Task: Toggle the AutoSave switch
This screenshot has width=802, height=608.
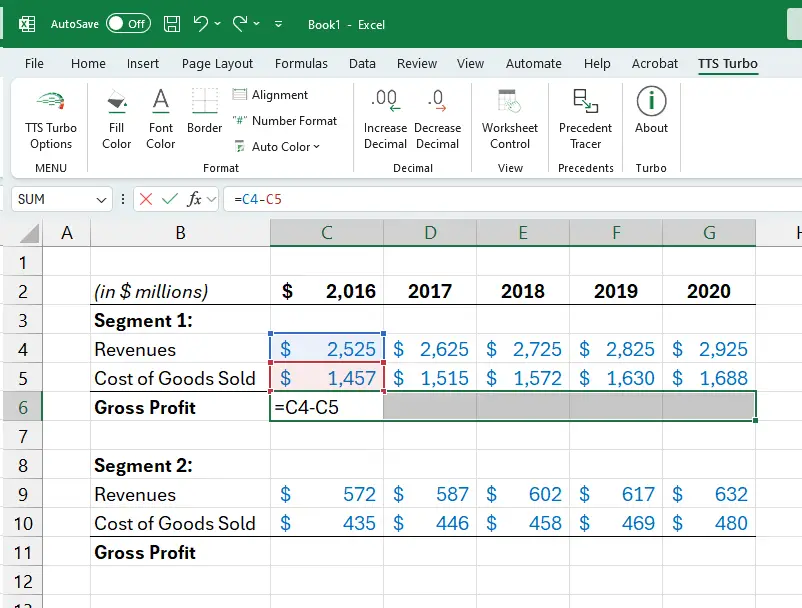Action: point(127,24)
